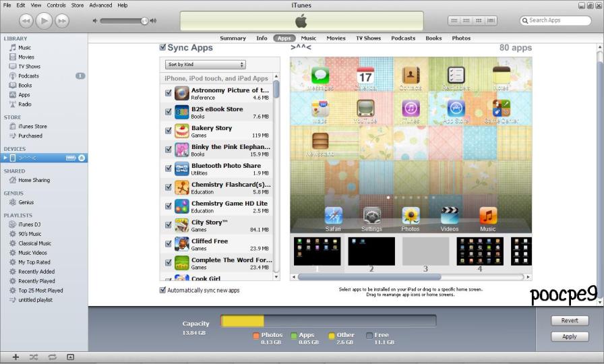604x364 pixels.
Task: Click the Next track button
Action: pos(62,21)
